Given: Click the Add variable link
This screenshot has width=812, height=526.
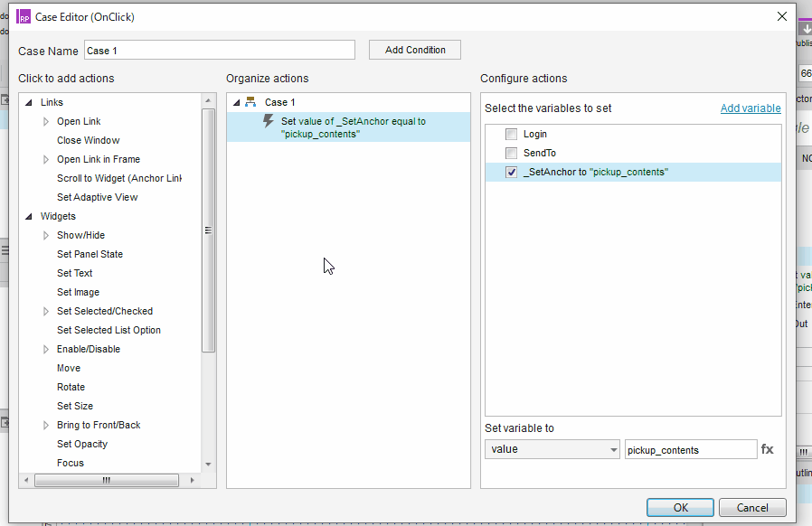Looking at the screenshot, I should pyautogui.click(x=750, y=108).
